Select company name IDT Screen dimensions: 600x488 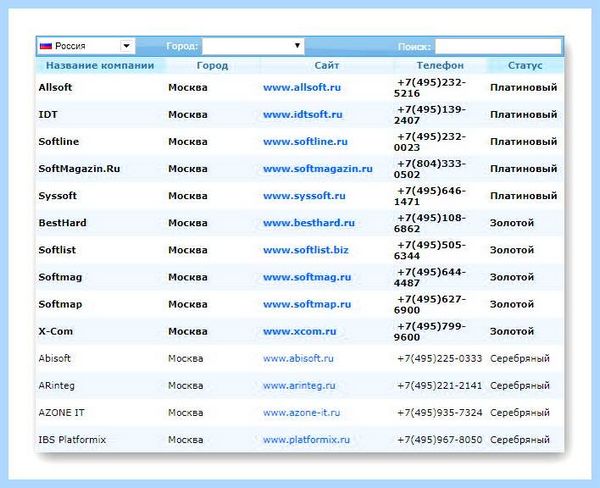point(48,114)
